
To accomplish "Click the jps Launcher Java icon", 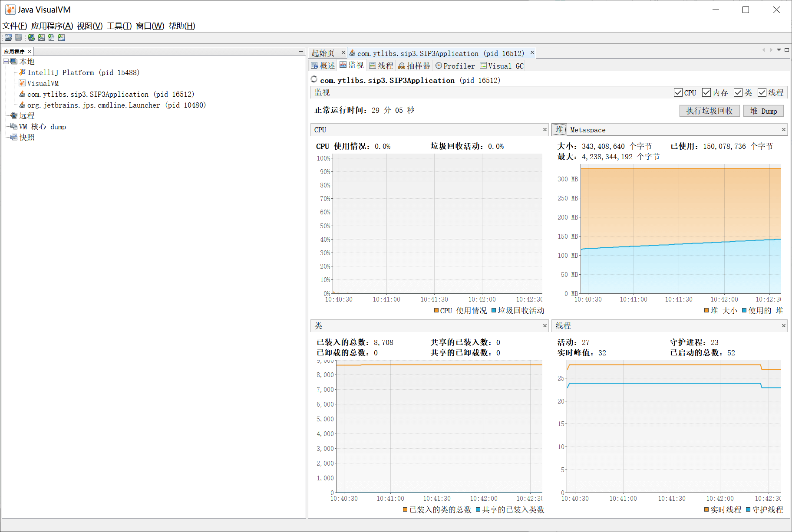I will coord(22,105).
